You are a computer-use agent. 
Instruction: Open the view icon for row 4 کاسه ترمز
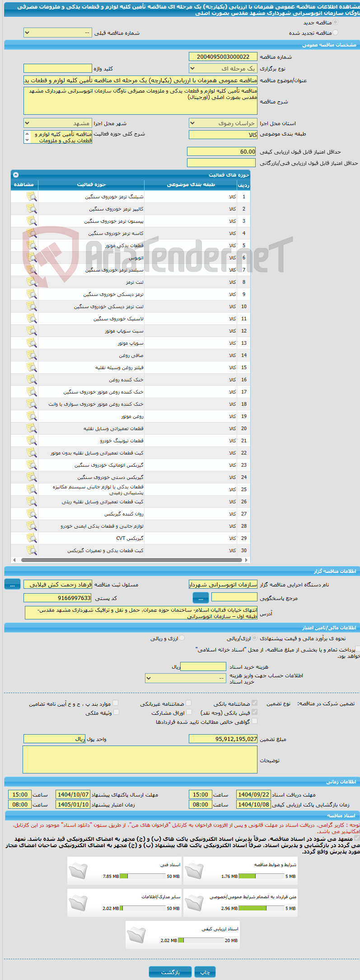[x=31, y=233]
